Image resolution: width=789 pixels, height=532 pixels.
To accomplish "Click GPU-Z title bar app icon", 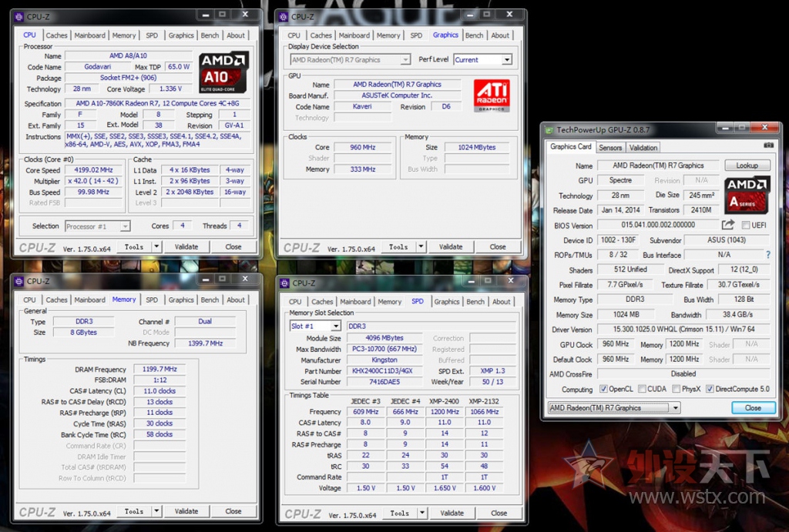I will [549, 130].
